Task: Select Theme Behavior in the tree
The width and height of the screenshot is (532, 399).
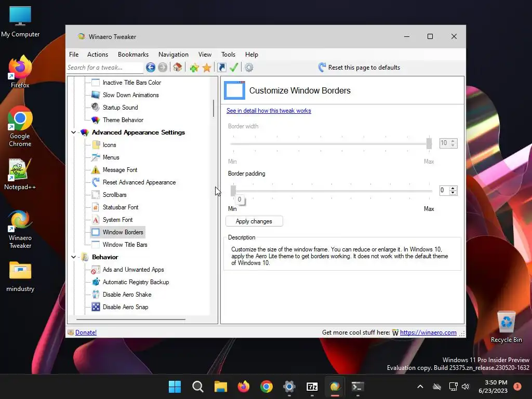Action: (123, 120)
